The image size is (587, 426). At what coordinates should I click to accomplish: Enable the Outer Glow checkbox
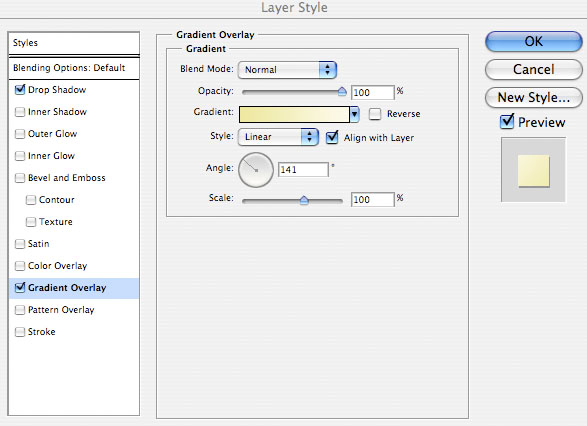tap(20, 134)
